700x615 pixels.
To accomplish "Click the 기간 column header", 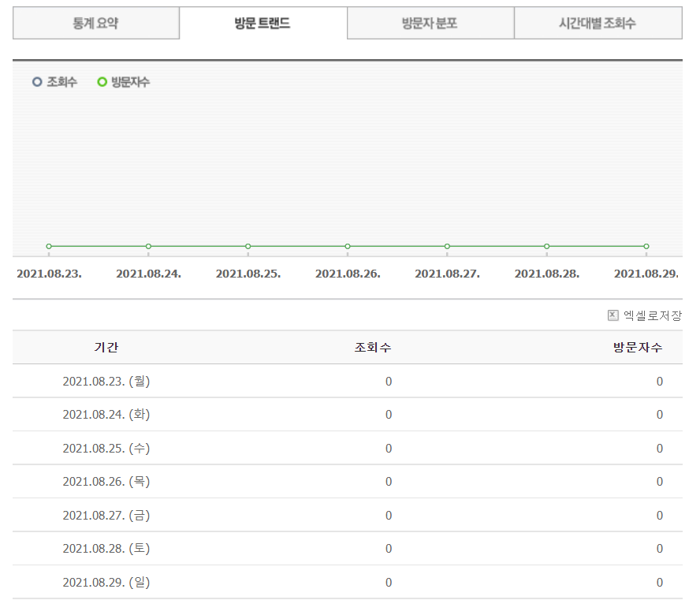I will tap(106, 347).
